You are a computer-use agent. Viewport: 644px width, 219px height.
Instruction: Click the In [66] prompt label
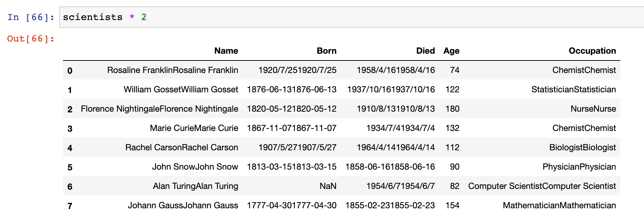pyautogui.click(x=31, y=17)
